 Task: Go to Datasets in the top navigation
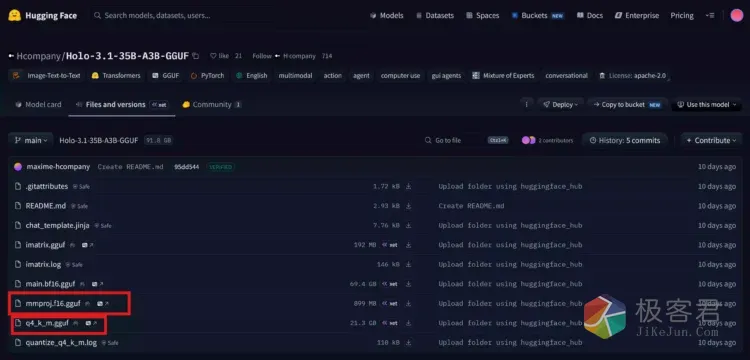pos(434,15)
